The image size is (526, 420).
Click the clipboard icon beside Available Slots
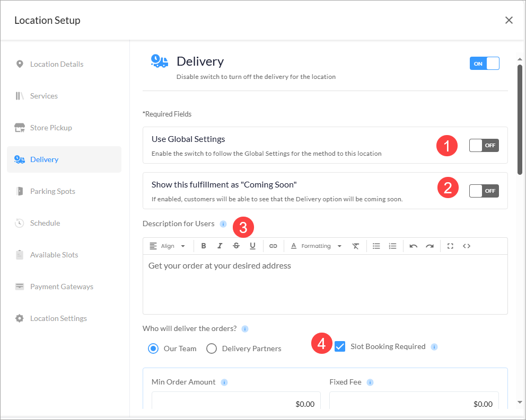[20, 255]
